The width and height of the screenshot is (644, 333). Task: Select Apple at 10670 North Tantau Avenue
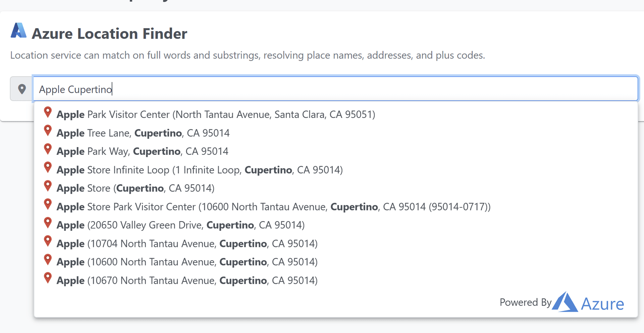pyautogui.click(x=187, y=280)
